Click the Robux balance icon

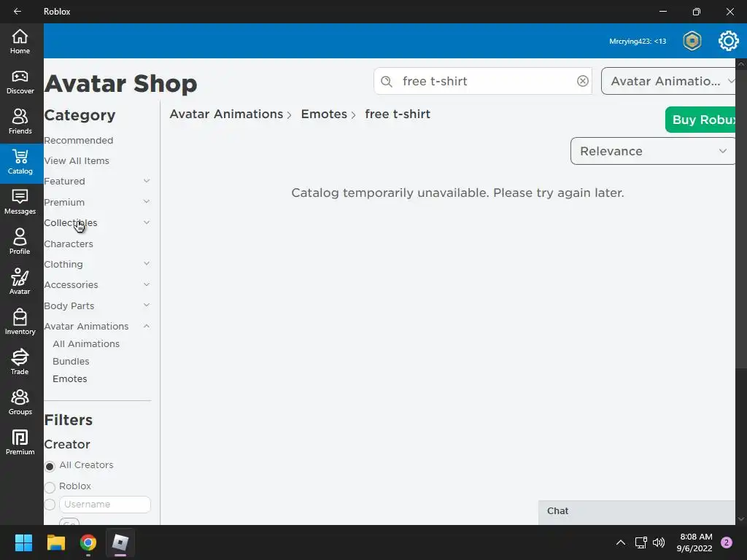[x=692, y=41]
